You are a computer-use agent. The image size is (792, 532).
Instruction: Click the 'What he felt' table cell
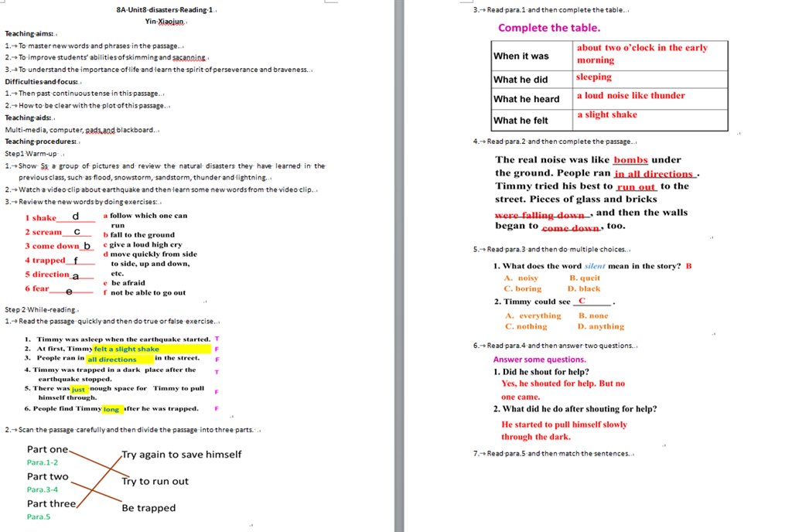pos(521,121)
